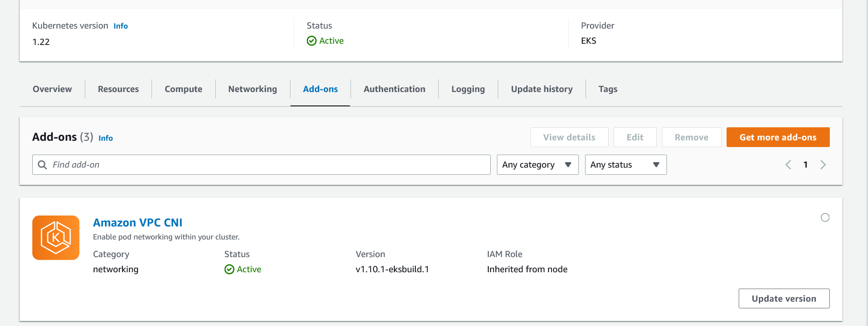
Task: Go to next page of add-ons
Action: (x=823, y=165)
